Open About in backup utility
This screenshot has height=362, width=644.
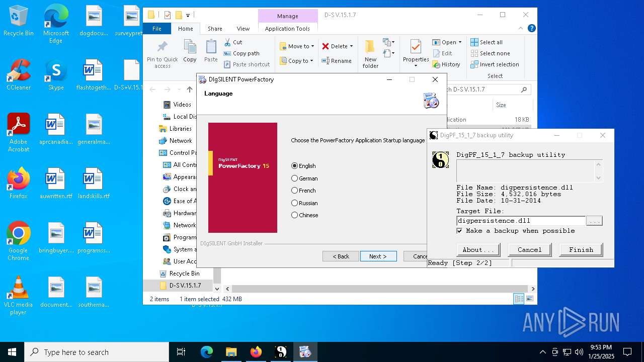pyautogui.click(x=478, y=250)
